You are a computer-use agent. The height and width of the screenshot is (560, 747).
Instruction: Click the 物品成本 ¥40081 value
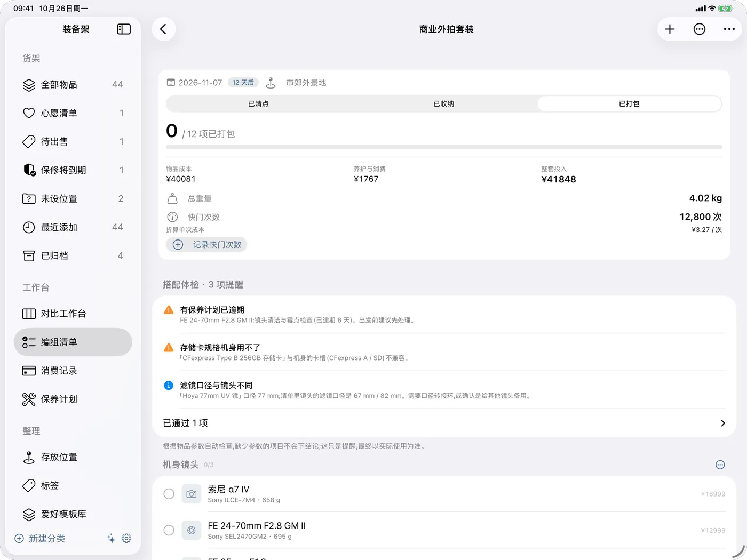[181, 179]
